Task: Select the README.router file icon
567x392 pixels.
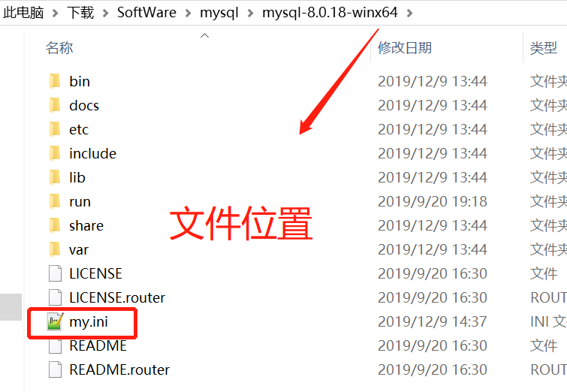Action: pos(55,369)
